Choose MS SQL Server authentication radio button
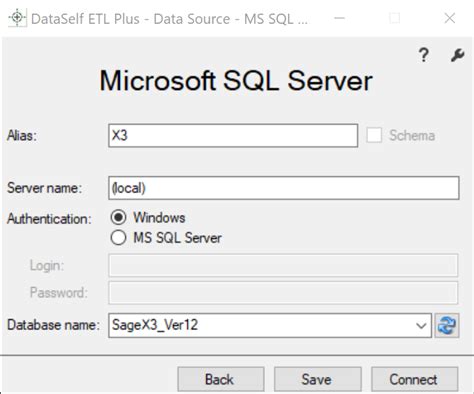The width and height of the screenshot is (474, 394). [x=118, y=238]
